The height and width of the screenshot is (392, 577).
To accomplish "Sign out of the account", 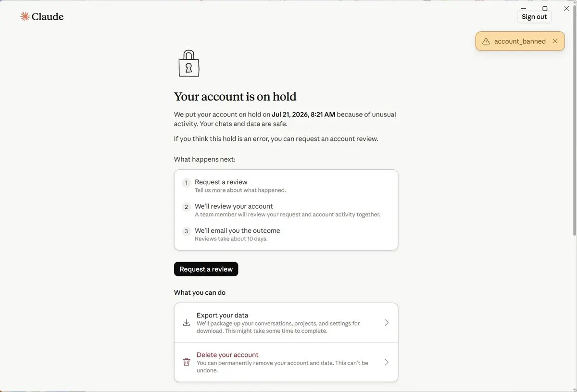I will click(x=534, y=16).
